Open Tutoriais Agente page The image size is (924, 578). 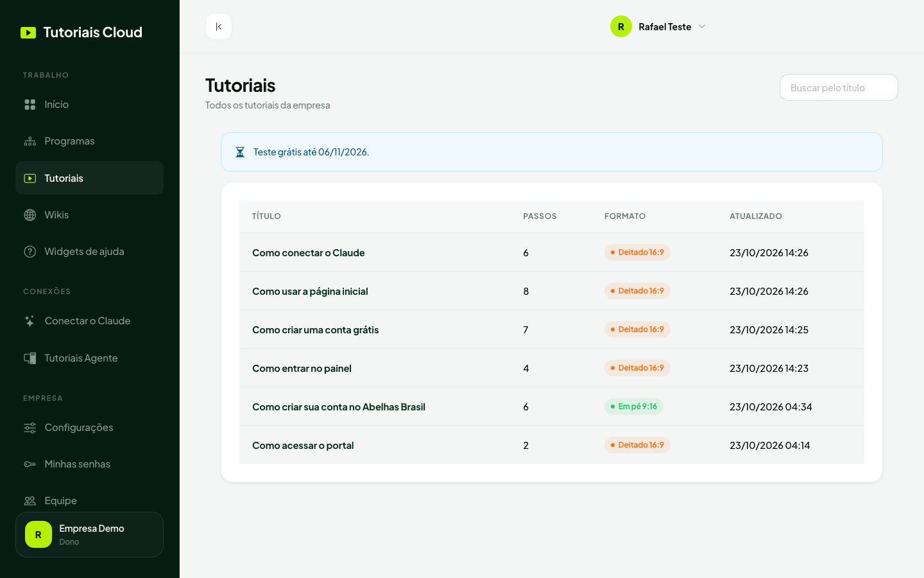pyautogui.click(x=89, y=358)
